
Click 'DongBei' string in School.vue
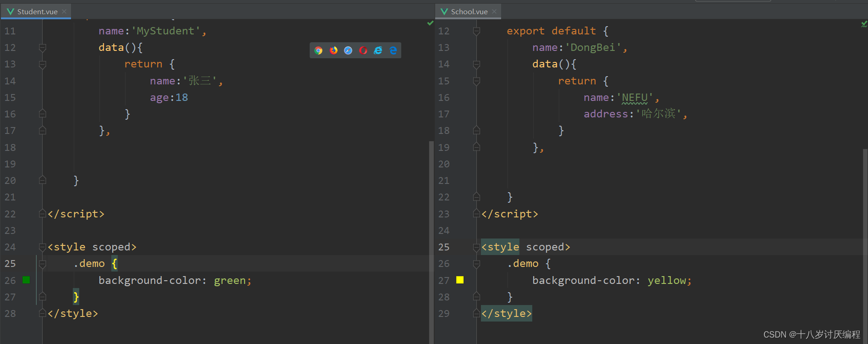coord(593,48)
